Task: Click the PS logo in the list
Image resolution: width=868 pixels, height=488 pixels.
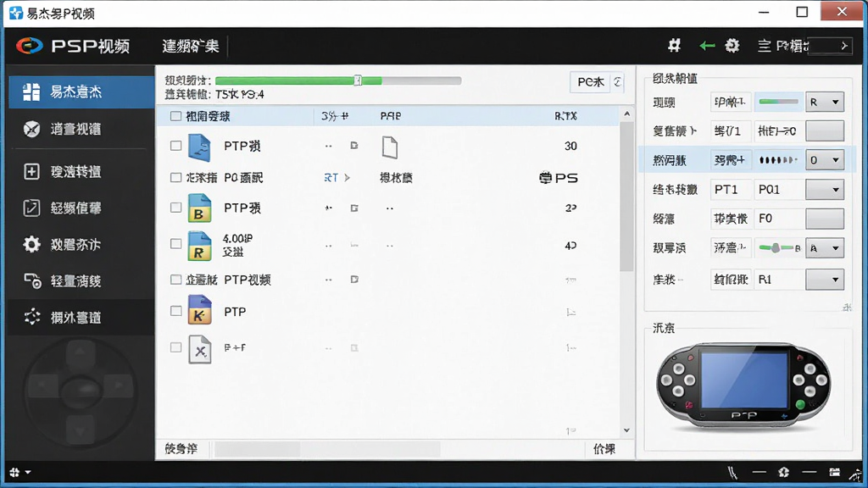Action: click(558, 178)
